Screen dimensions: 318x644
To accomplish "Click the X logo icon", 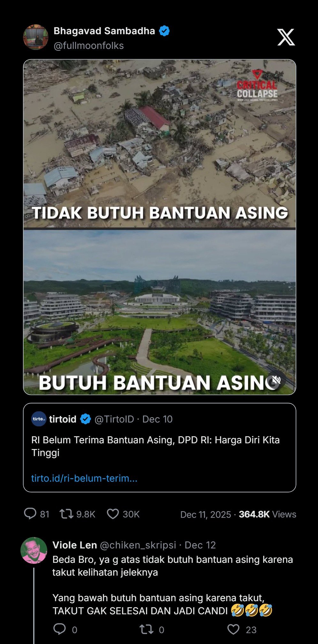I will point(286,37).
